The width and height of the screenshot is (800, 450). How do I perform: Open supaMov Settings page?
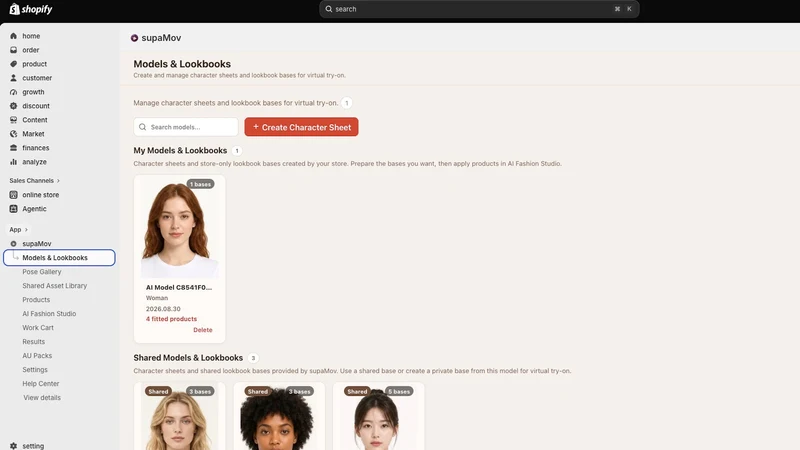coord(35,369)
